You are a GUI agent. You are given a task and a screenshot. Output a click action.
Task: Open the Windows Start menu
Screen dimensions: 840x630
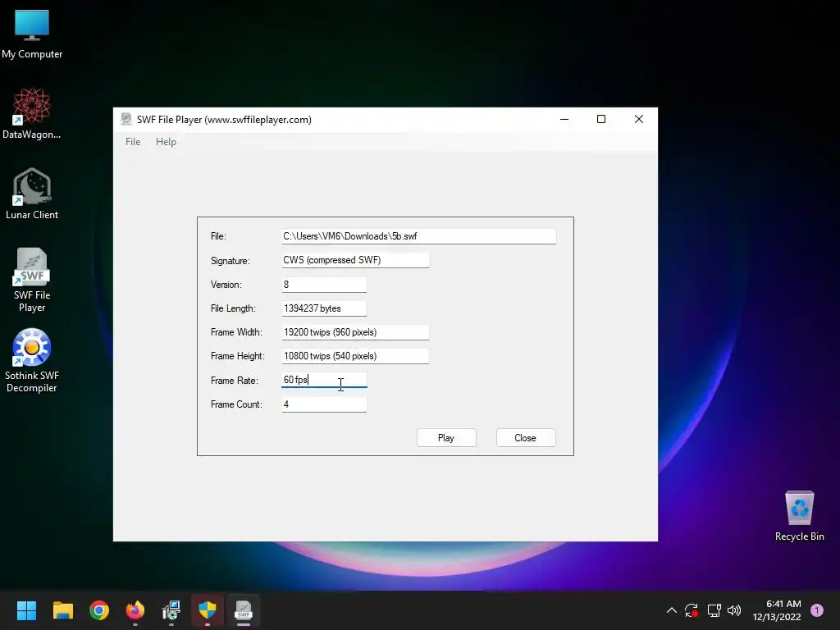26,610
